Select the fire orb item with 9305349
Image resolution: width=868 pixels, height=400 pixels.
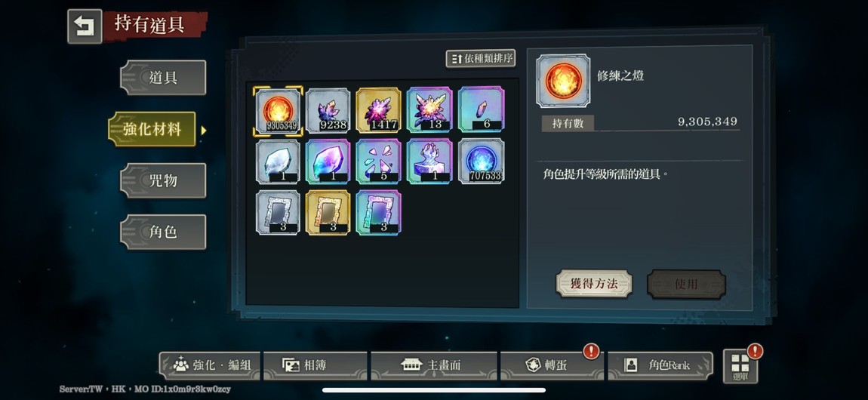[x=278, y=111]
